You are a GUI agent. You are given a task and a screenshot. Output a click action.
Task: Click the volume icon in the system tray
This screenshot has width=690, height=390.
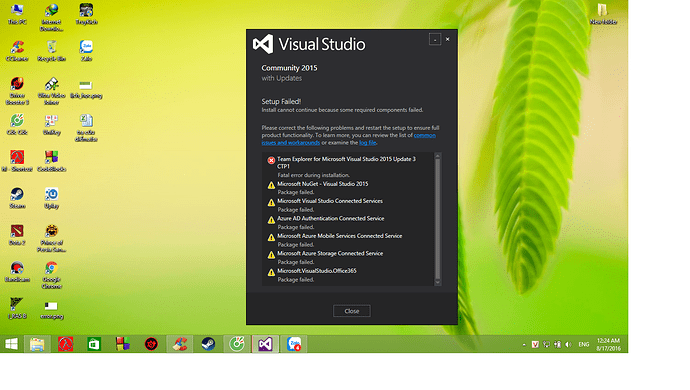(569, 344)
